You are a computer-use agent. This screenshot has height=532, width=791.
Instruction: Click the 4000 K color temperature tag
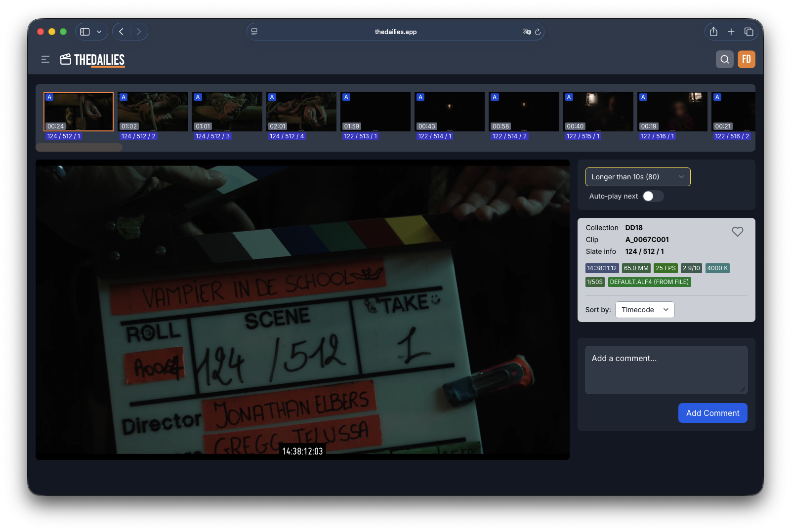[x=717, y=268]
